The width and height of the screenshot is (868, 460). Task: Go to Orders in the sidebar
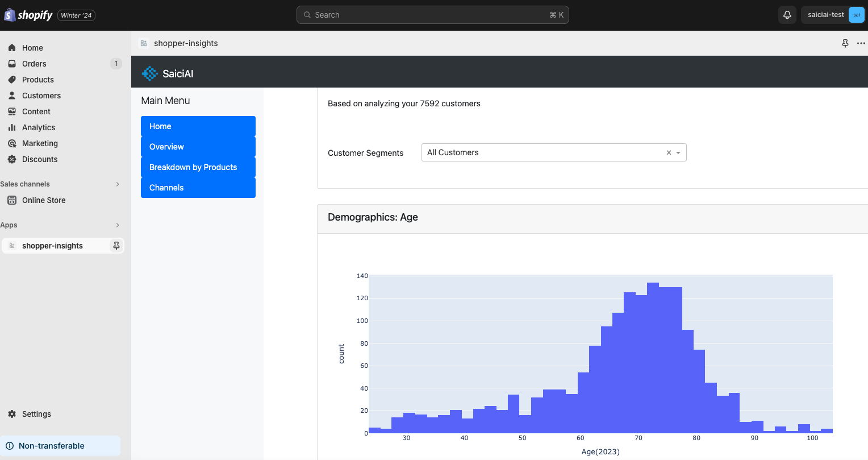click(34, 64)
